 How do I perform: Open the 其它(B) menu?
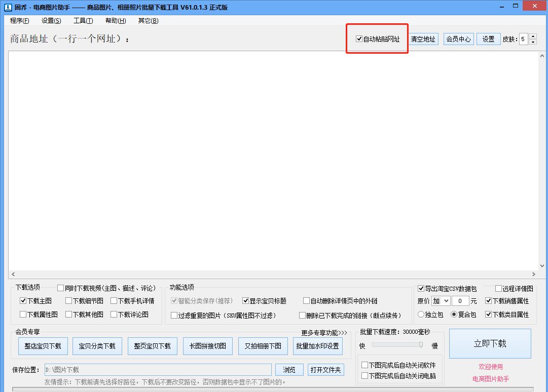tap(148, 21)
